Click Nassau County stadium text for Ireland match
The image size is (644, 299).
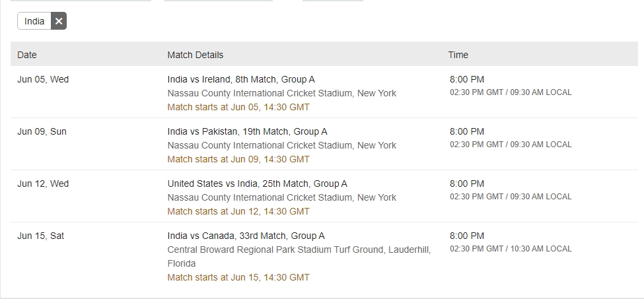[282, 93]
